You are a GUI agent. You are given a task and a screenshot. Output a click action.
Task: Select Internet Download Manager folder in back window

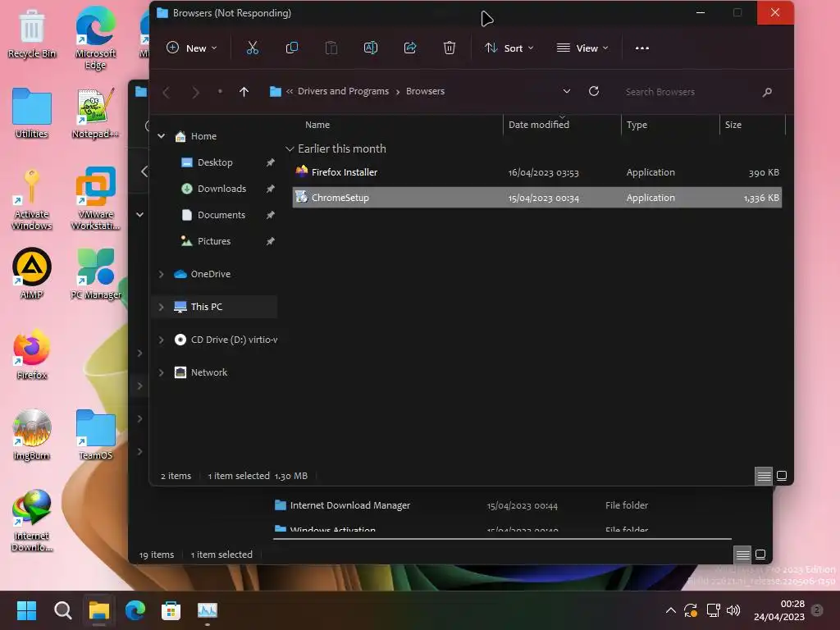point(349,505)
